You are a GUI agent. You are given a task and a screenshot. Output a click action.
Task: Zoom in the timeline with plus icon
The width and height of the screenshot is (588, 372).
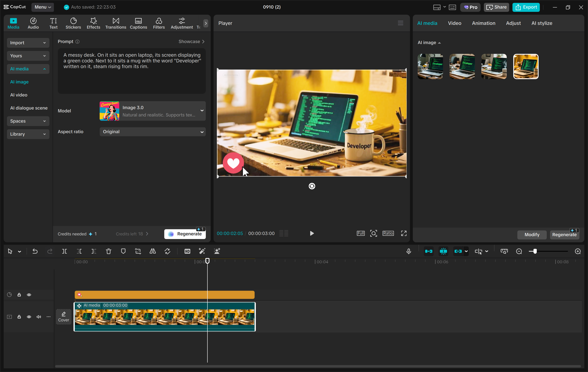(578, 251)
